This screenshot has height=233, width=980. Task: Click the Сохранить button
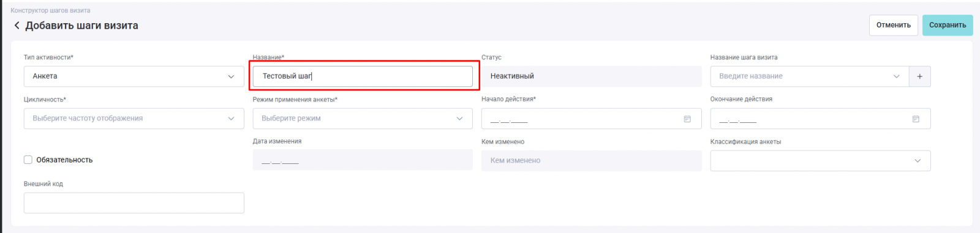947,25
